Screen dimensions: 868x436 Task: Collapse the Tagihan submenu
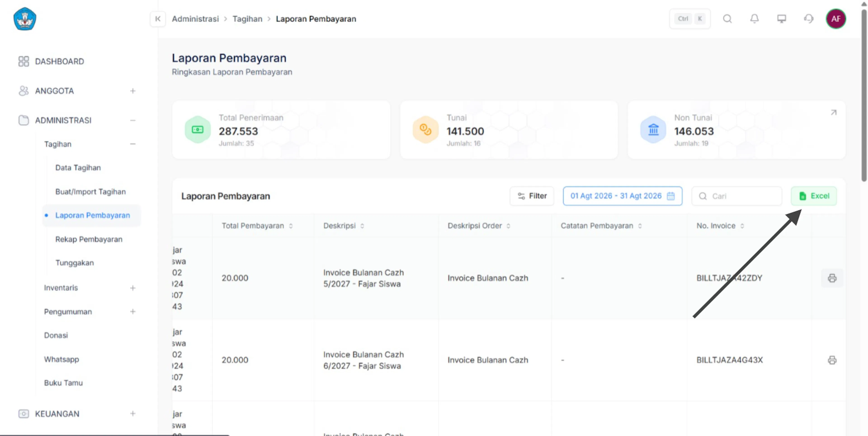133,144
